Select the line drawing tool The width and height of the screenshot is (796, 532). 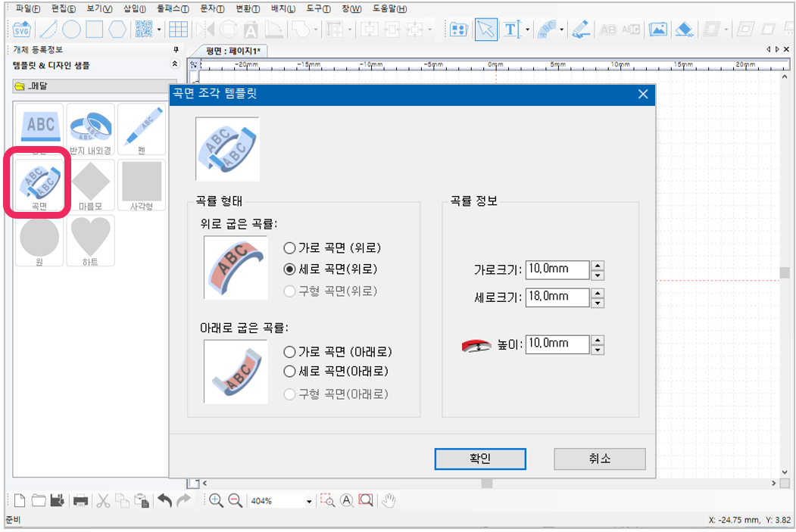click(x=48, y=30)
